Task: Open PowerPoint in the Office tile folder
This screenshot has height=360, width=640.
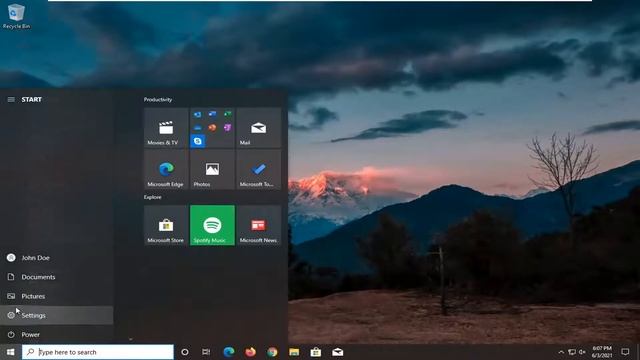Action: point(212,128)
